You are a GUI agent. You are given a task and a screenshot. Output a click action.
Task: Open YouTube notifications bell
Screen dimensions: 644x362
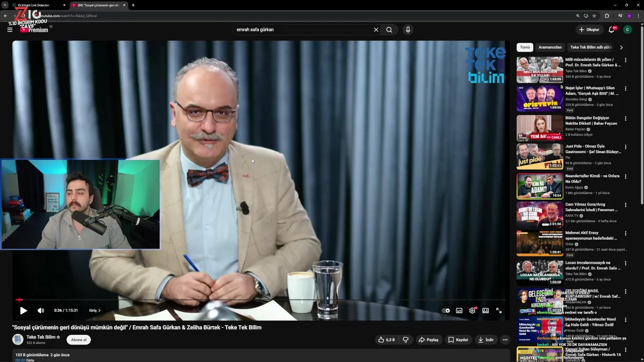(x=612, y=30)
